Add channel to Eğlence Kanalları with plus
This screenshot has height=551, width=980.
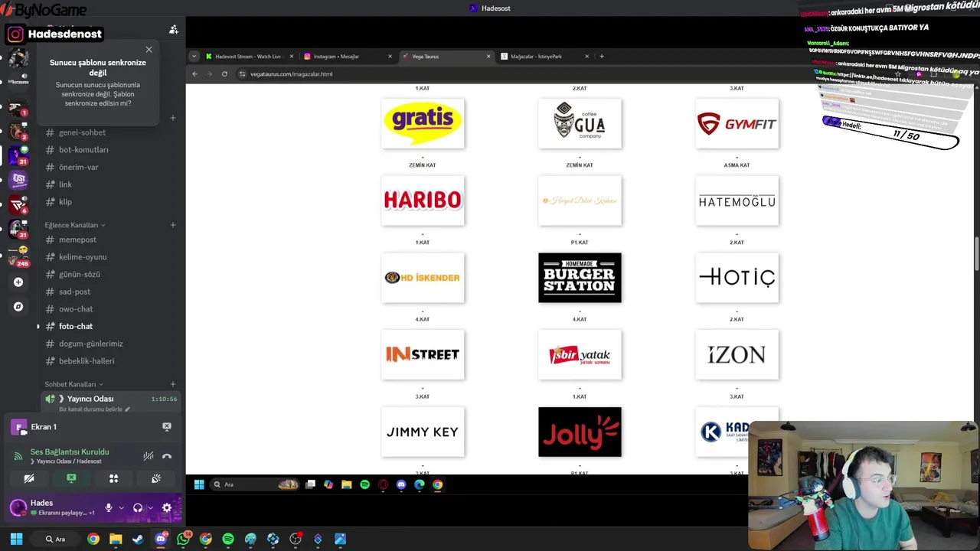click(173, 225)
